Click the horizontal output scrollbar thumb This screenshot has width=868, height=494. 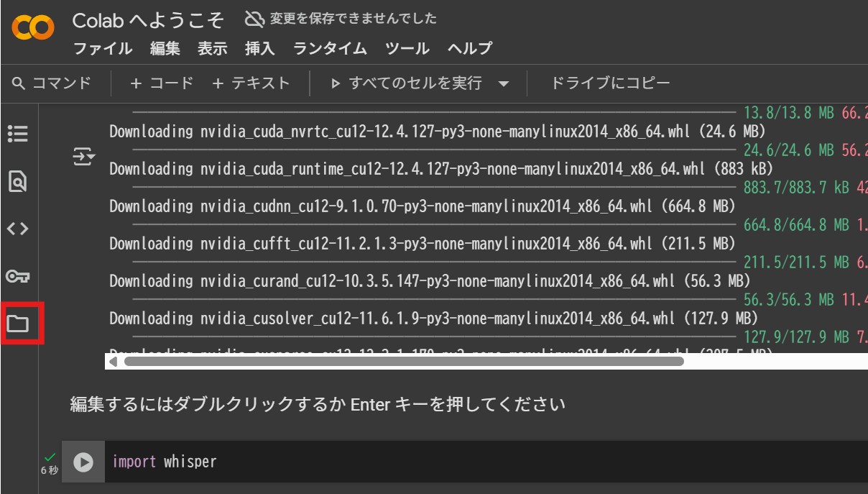[x=404, y=362]
